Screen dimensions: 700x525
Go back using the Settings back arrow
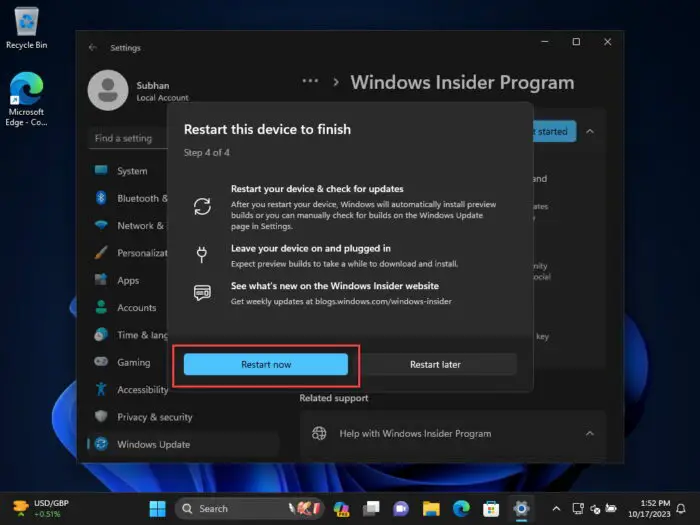(x=93, y=47)
